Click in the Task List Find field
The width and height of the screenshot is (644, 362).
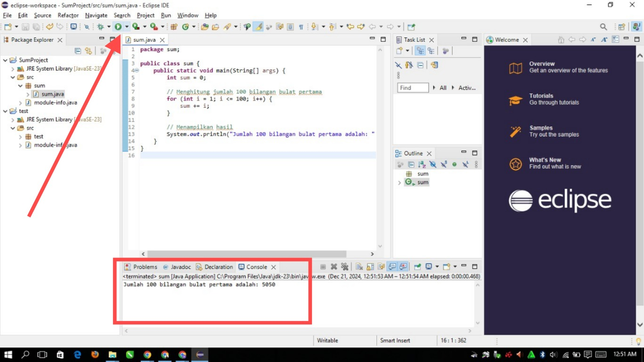[413, 87]
